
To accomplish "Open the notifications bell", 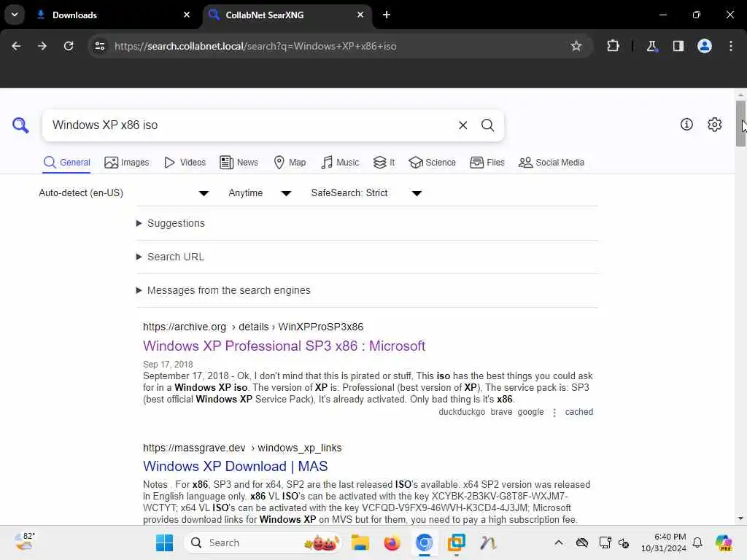I will tap(697, 542).
